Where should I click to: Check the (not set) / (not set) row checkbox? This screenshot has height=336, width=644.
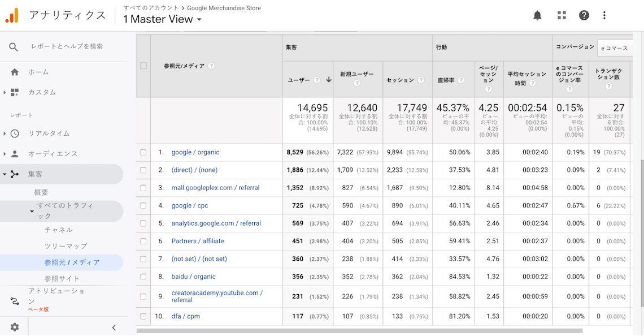143,259
